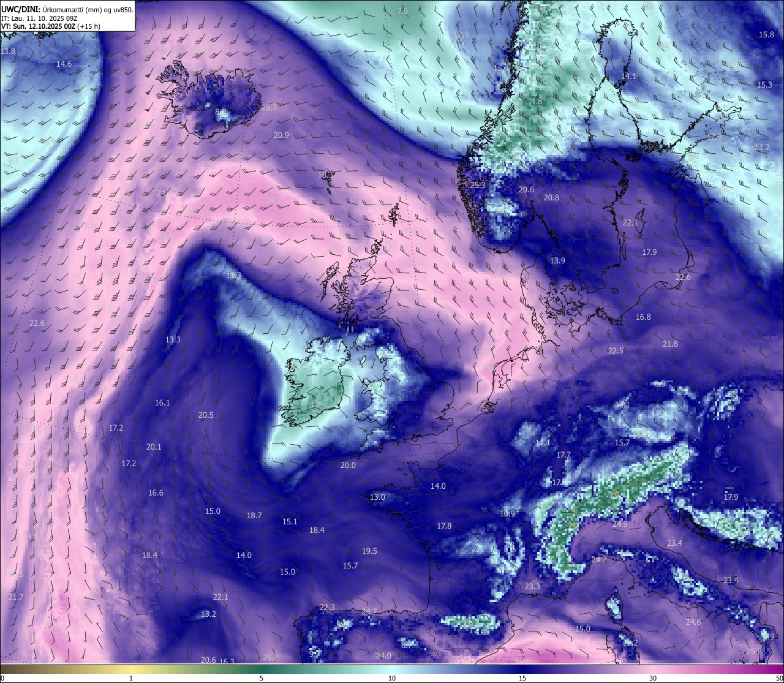Click the 15.3 value label
This screenshot has width=784, height=683.
[764, 85]
